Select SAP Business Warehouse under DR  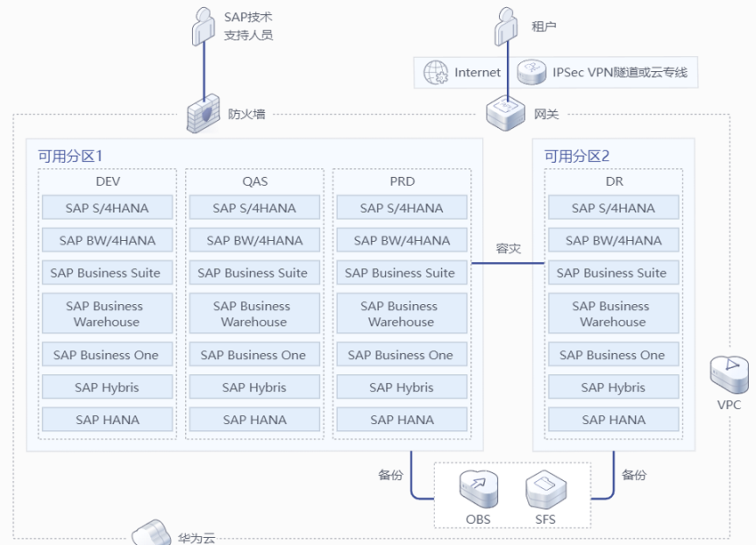pyautogui.click(x=614, y=313)
